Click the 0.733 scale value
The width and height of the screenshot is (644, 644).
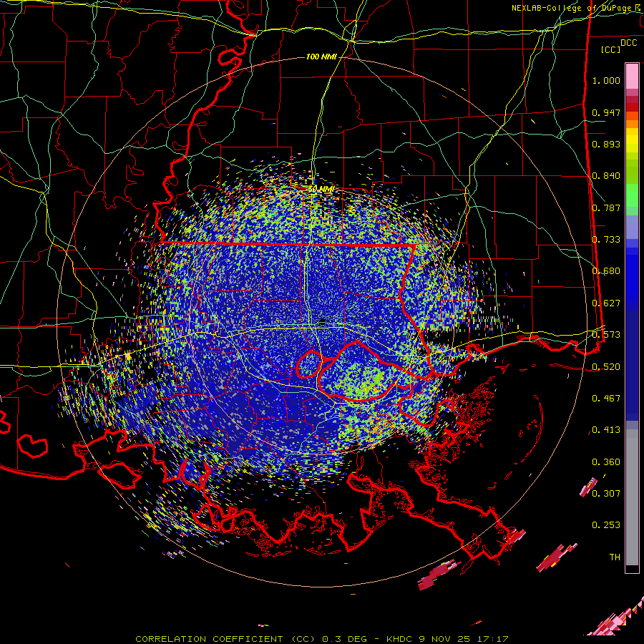click(606, 240)
